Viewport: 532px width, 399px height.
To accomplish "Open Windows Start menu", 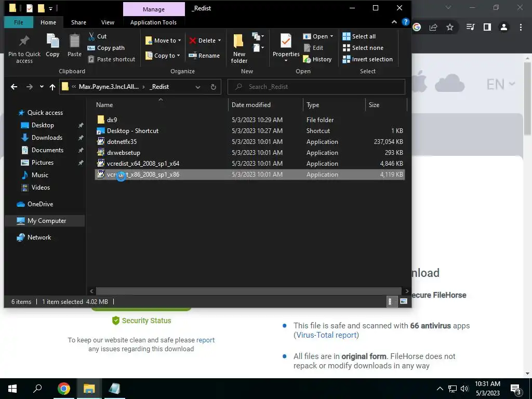I will click(x=12, y=389).
